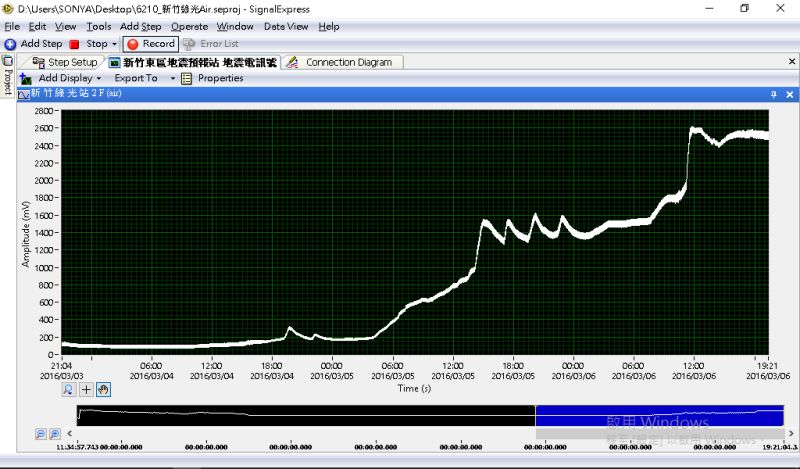Expand the Add Display dropdown
This screenshot has height=469, width=800.
pyautogui.click(x=98, y=79)
